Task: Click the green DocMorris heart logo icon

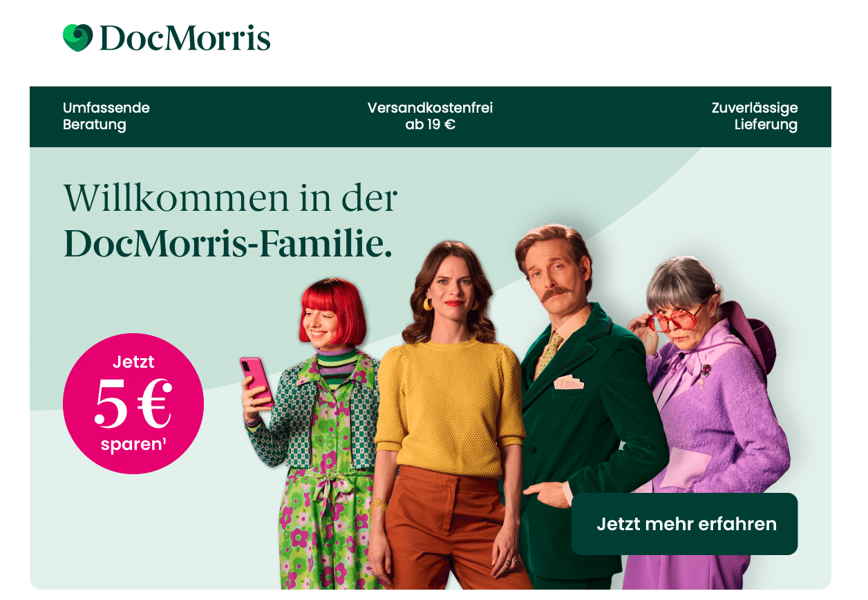Action: [77, 38]
